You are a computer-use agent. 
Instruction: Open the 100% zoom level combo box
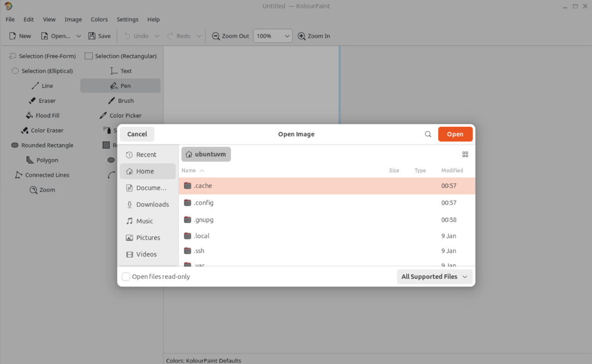(272, 36)
